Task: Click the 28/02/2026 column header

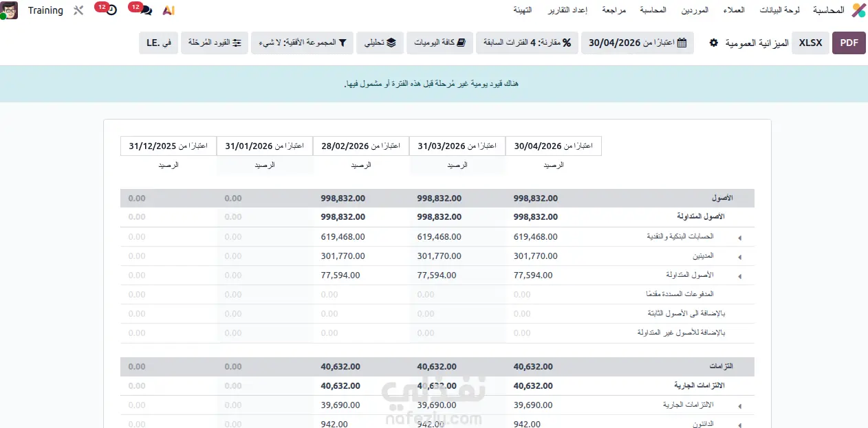Action: (x=361, y=146)
